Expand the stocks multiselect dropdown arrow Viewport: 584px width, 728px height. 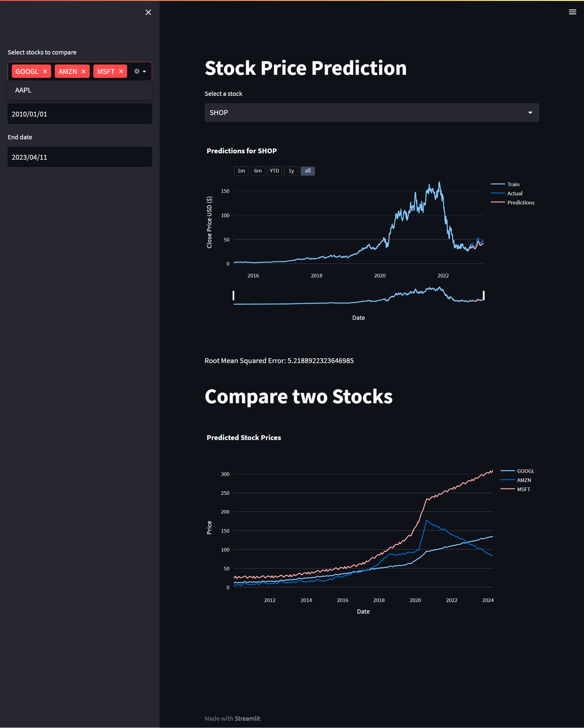point(144,71)
